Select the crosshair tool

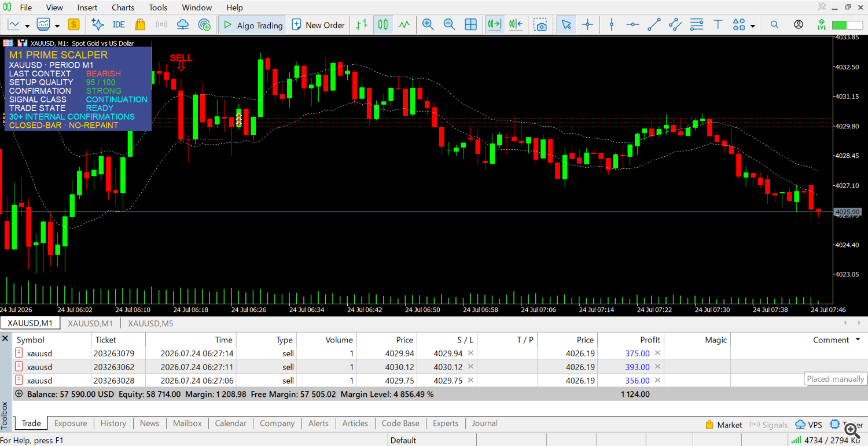[588, 25]
